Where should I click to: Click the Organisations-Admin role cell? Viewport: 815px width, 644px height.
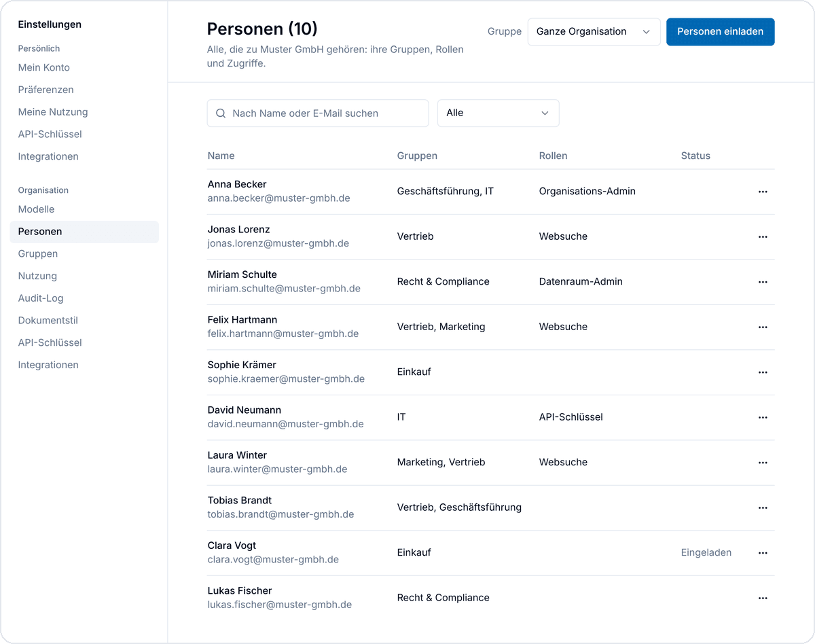[587, 192]
